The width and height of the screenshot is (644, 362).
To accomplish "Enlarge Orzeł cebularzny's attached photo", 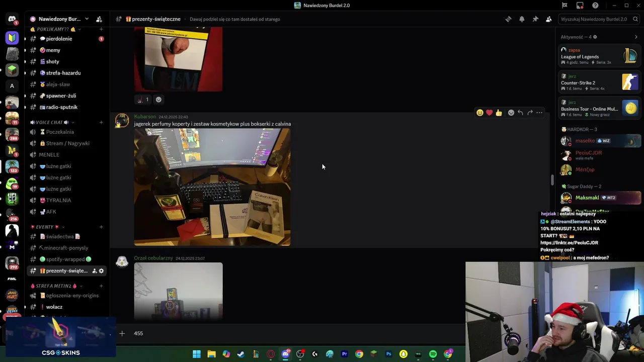I will coord(178,292).
